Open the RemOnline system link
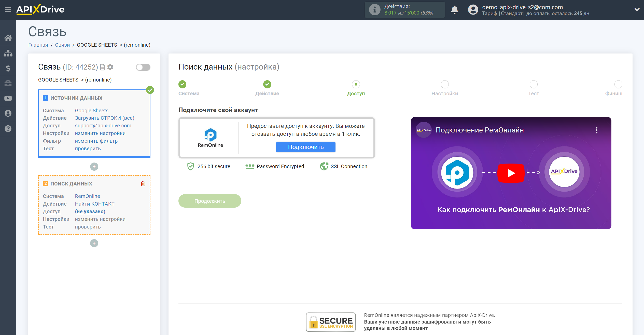 (87, 196)
